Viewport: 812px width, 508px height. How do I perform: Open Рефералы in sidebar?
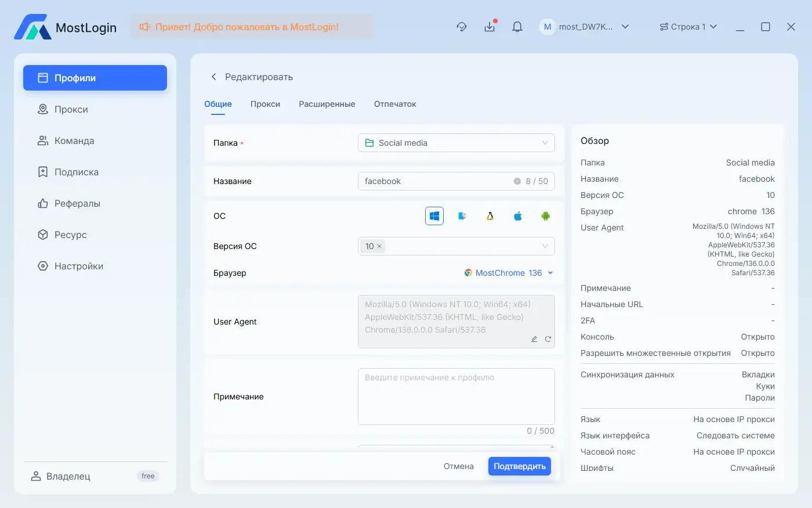coord(95,203)
